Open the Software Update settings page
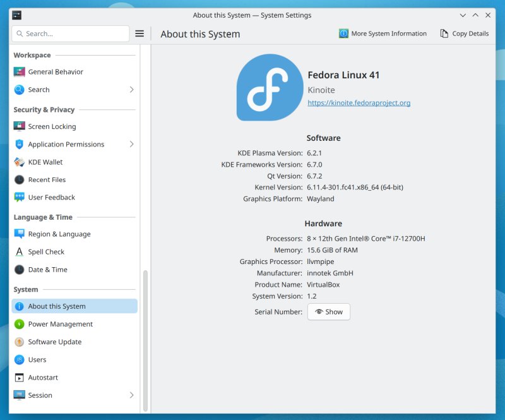 click(x=74, y=342)
